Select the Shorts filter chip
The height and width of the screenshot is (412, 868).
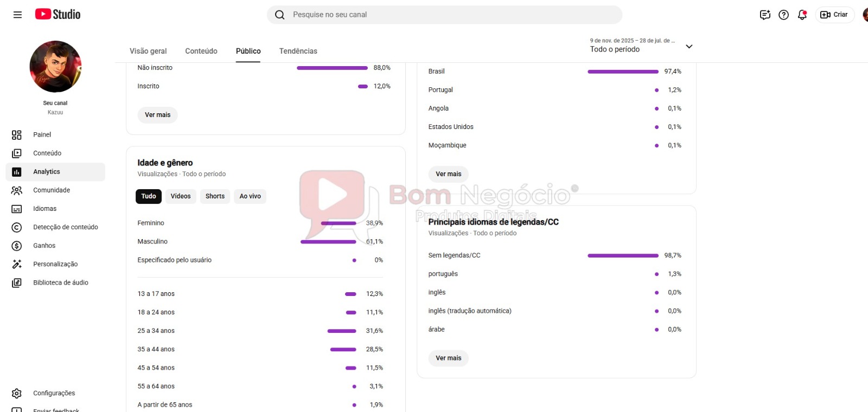tap(215, 196)
